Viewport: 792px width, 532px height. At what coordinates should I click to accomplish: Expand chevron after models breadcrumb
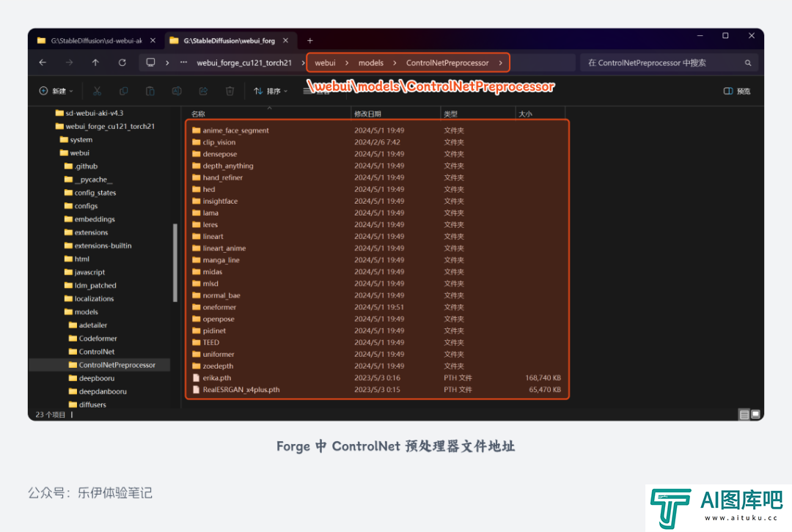(x=395, y=63)
